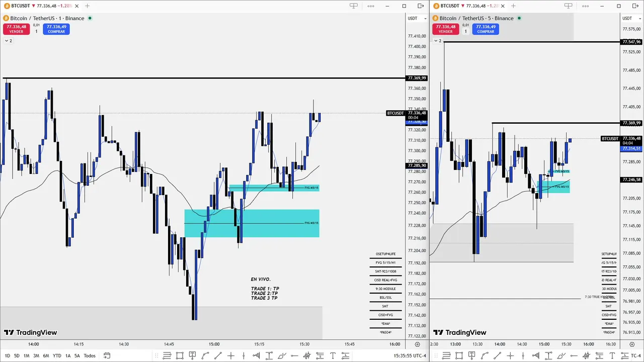644x362 pixels.
Task: Select trend line tool in 1-minute chart toolbar
Action: point(218,355)
